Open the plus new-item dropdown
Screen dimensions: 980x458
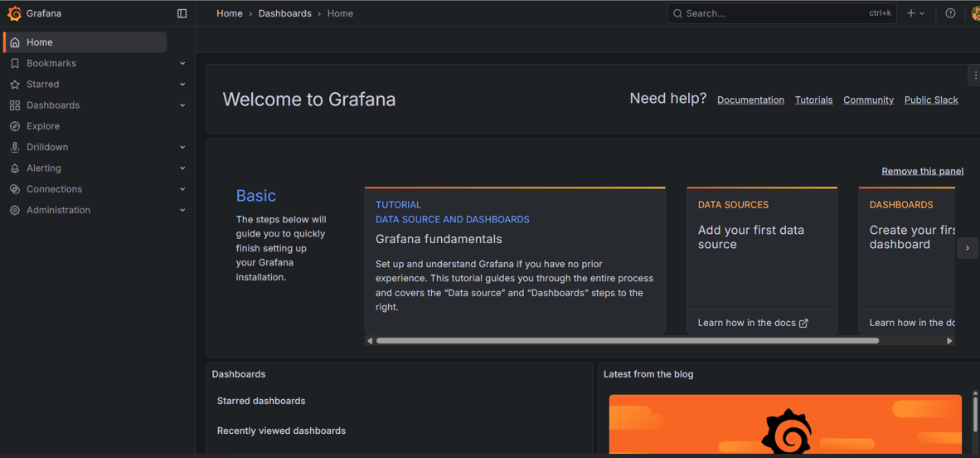[915, 13]
